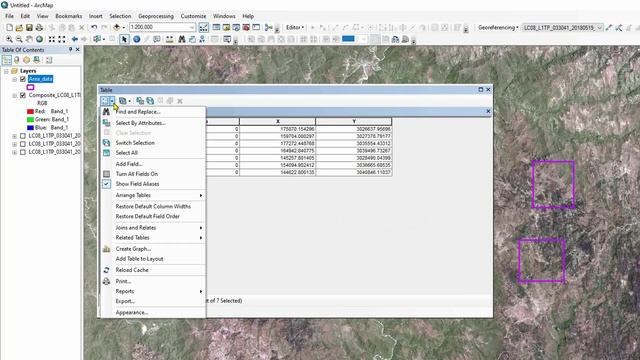Toggle Show Field Aliases checkmark
The width and height of the screenshot is (640, 360).
tap(106, 184)
